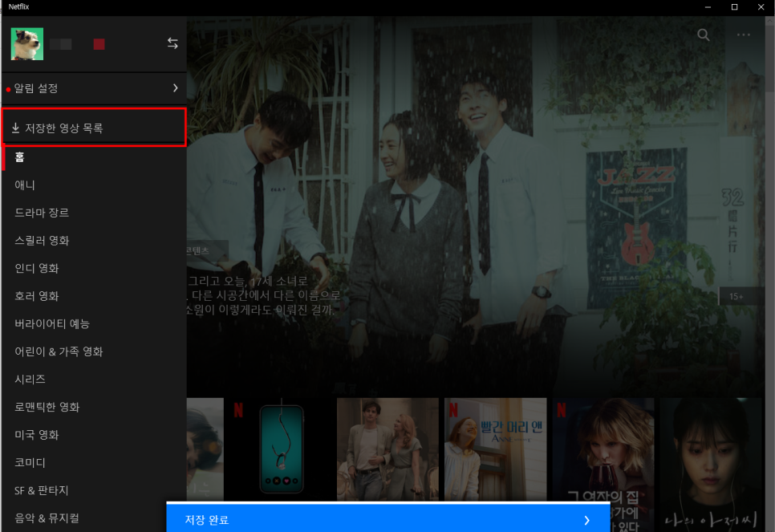Maximize the Netflix window
The width and height of the screenshot is (775, 532).
(734, 7)
